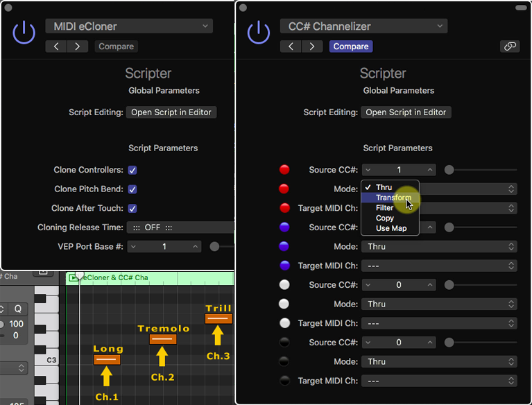Viewport: 532px width, 405px height.
Task: Decrease VEP Port Base # value
Action: click(x=133, y=247)
